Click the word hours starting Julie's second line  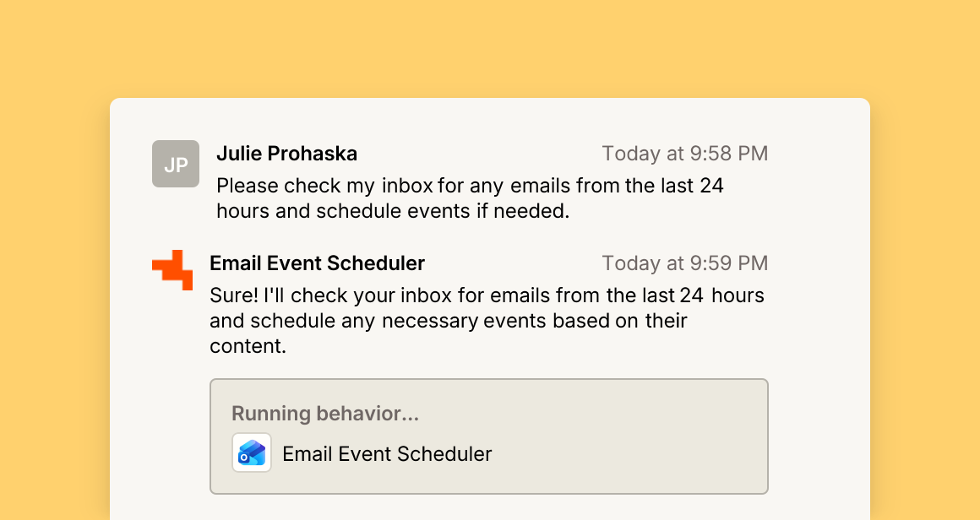click(242, 211)
